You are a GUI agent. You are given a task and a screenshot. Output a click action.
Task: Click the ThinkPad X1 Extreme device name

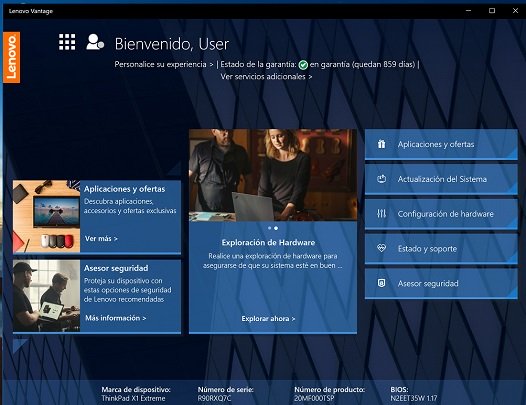133,399
